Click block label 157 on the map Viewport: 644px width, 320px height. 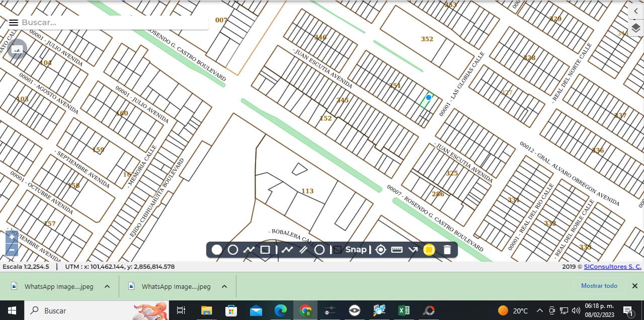(50, 224)
